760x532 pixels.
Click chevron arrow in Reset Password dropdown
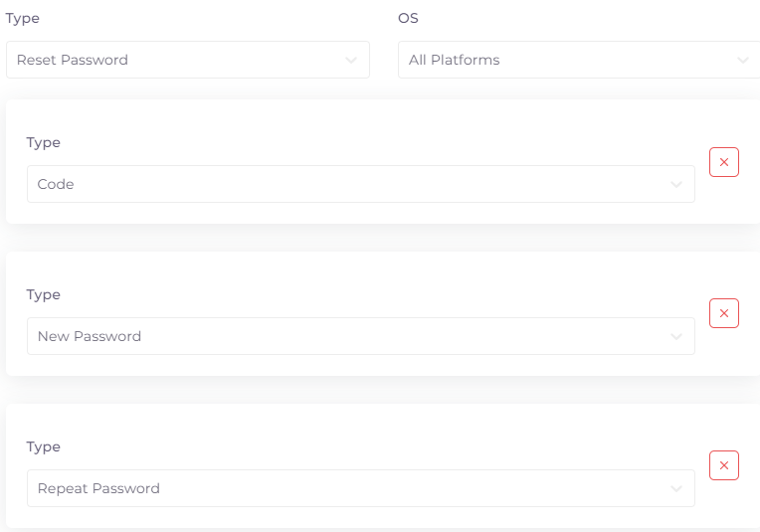(x=351, y=61)
